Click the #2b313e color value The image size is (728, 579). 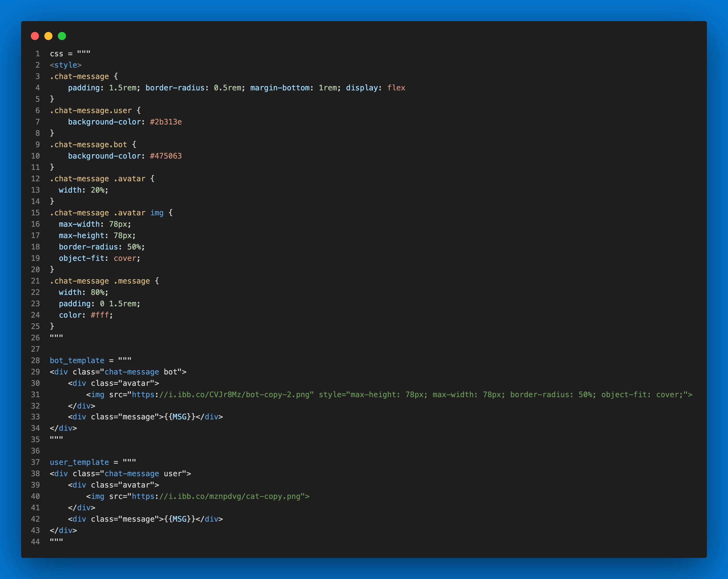tap(166, 122)
